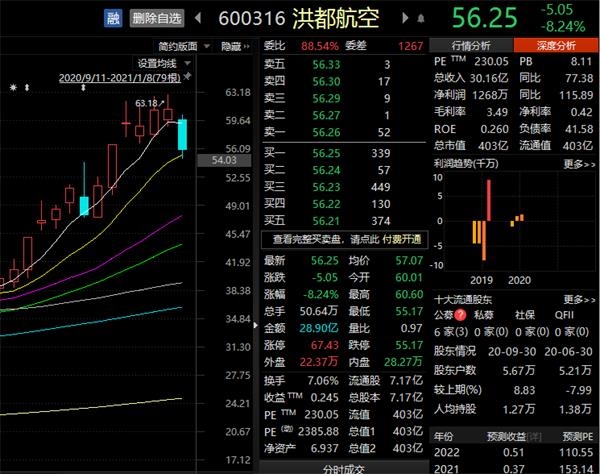
Task: Go to previous stock with left arrow
Action: [x=198, y=18]
